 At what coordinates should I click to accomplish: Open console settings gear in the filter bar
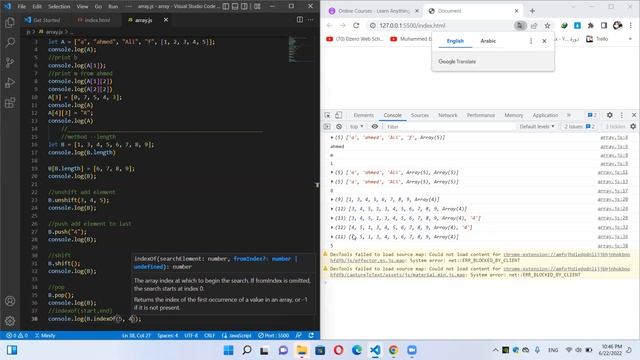coord(633,127)
